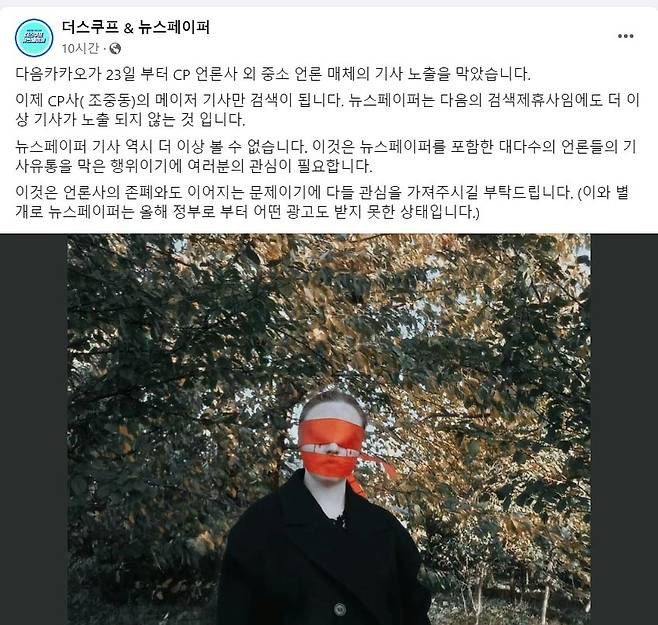Click the 더스쿠프 & 뉴스페이퍼 round profile avatar
The image size is (658, 625).
pyautogui.click(x=34, y=37)
